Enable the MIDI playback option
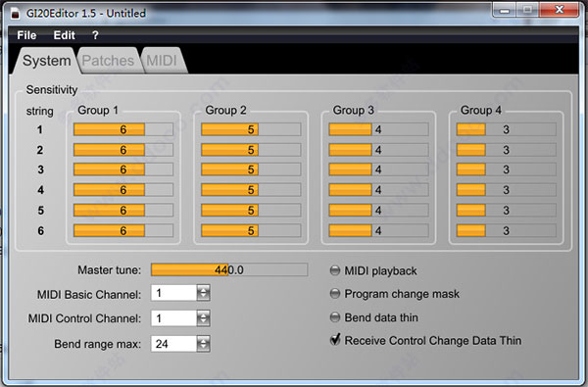 pyautogui.click(x=335, y=270)
